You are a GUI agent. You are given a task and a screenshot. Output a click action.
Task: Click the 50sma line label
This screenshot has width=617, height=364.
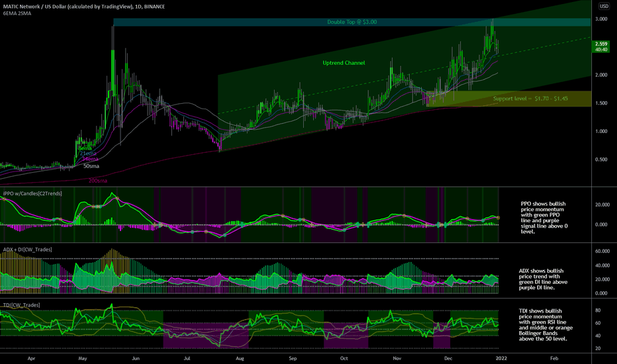[x=91, y=166]
